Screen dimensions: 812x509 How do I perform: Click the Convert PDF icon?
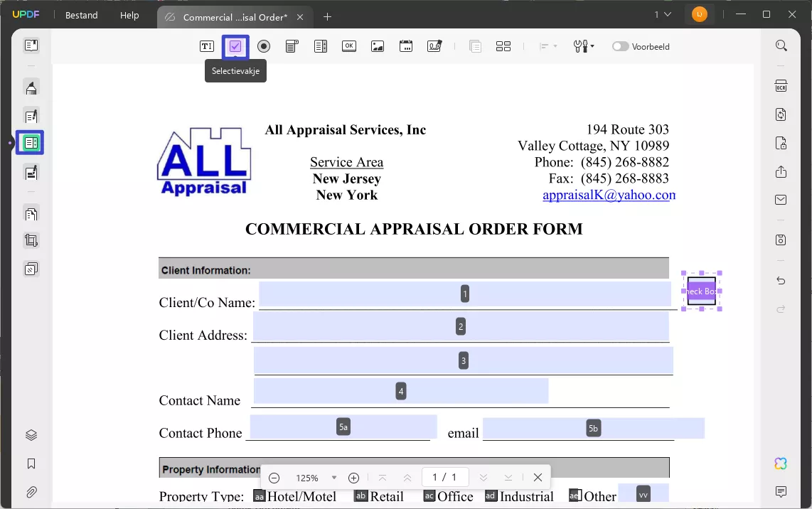[781, 114]
